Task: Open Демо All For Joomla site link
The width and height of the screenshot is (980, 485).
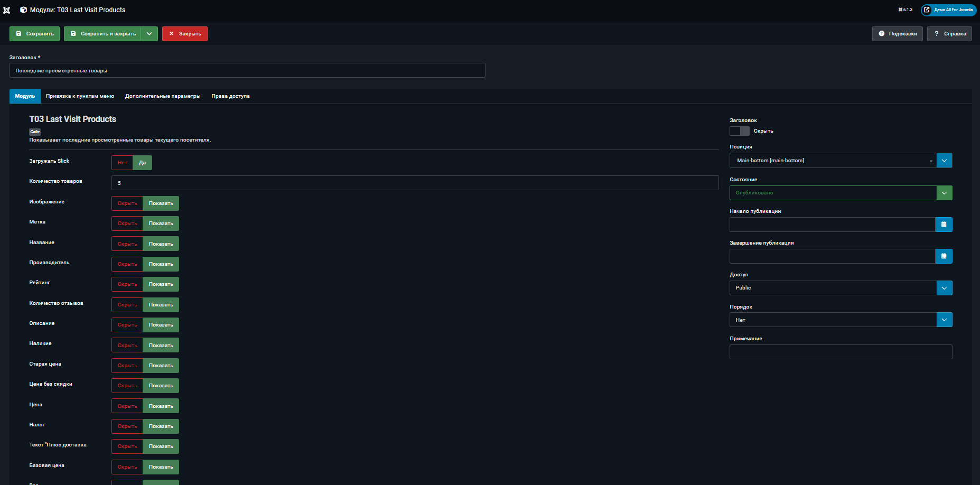Action: pyautogui.click(x=949, y=10)
